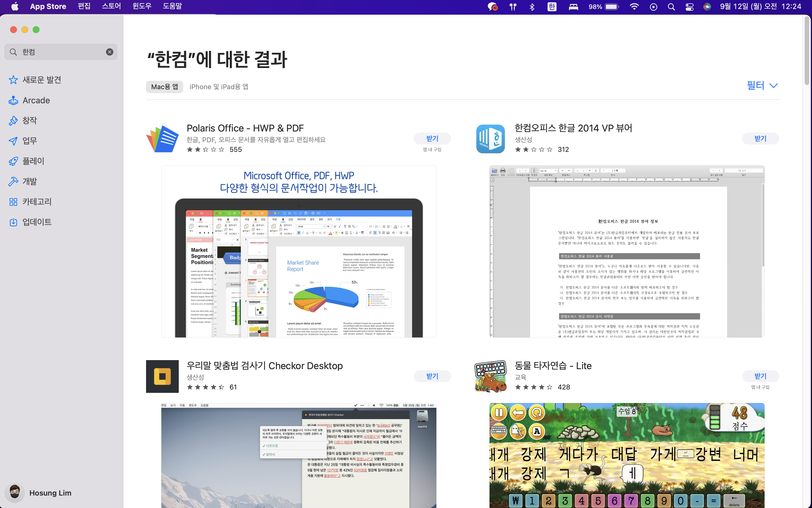This screenshot has width=812, height=508.
Task: Open the Polaris Office - HWP & PDF title link
Action: [x=245, y=128]
